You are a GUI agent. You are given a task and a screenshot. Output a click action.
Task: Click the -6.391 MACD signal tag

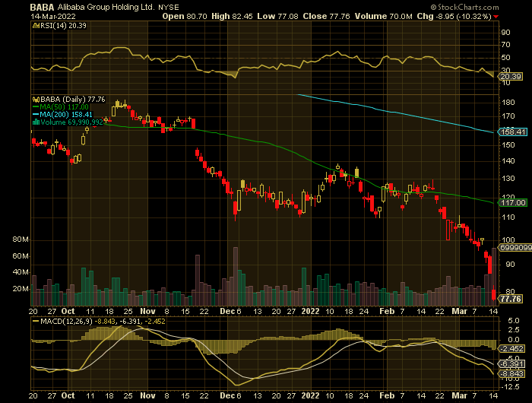pos(511,364)
